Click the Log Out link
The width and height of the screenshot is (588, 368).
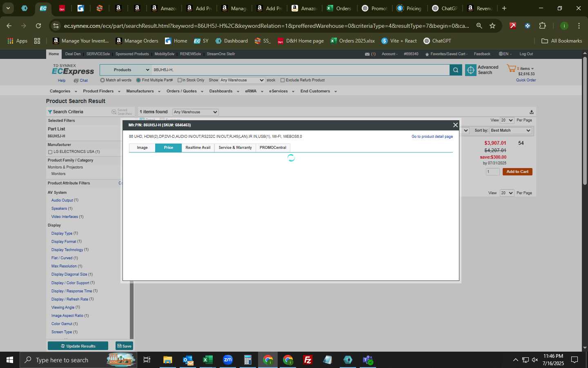click(x=526, y=54)
